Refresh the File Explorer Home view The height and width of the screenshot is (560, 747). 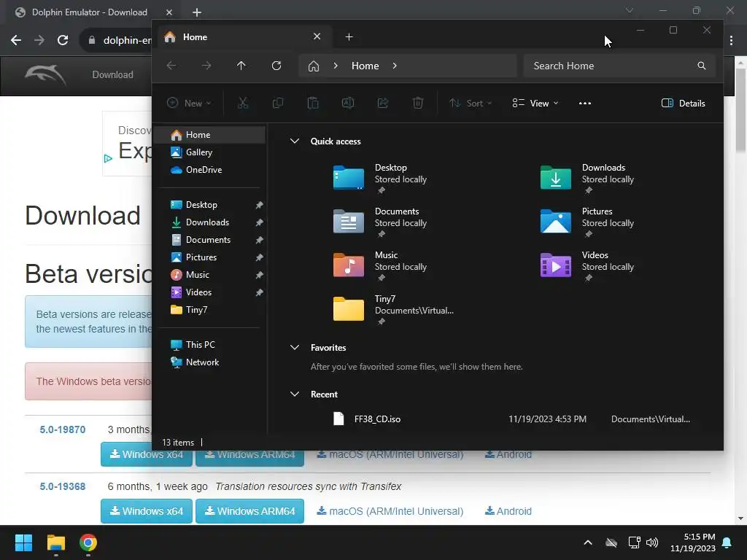(276, 66)
